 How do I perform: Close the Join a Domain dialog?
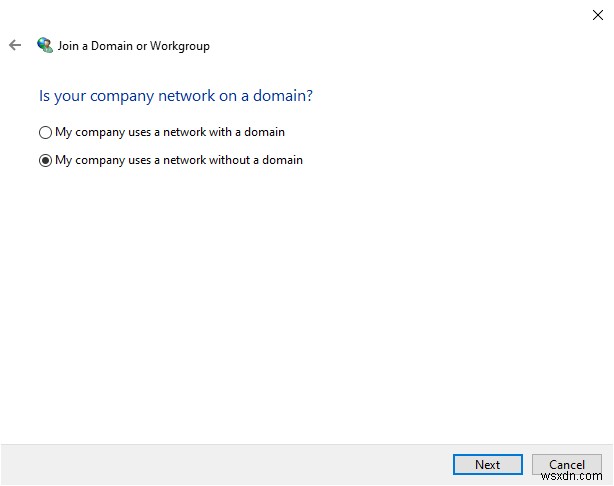[598, 14]
